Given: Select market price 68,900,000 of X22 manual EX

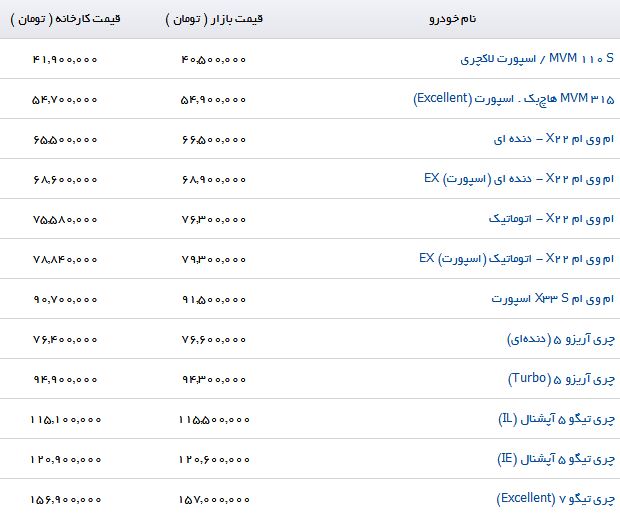Looking at the screenshot, I should point(214,179).
